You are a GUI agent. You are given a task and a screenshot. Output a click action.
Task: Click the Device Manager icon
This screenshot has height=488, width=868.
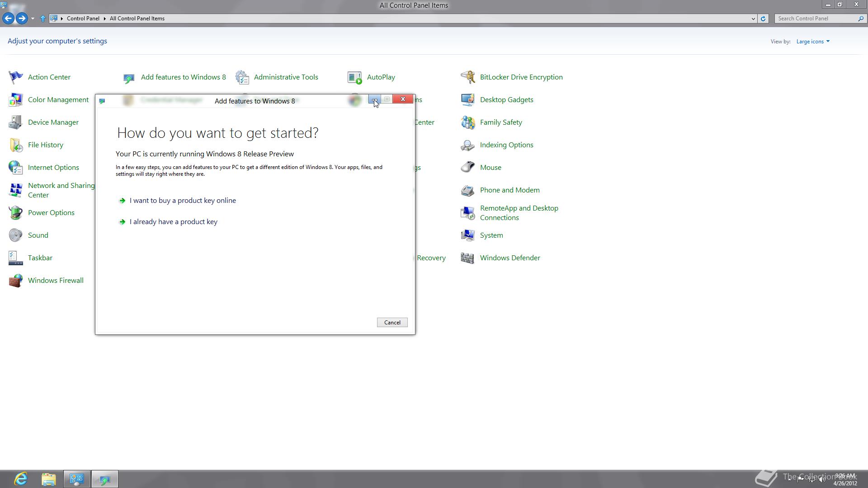pyautogui.click(x=16, y=122)
